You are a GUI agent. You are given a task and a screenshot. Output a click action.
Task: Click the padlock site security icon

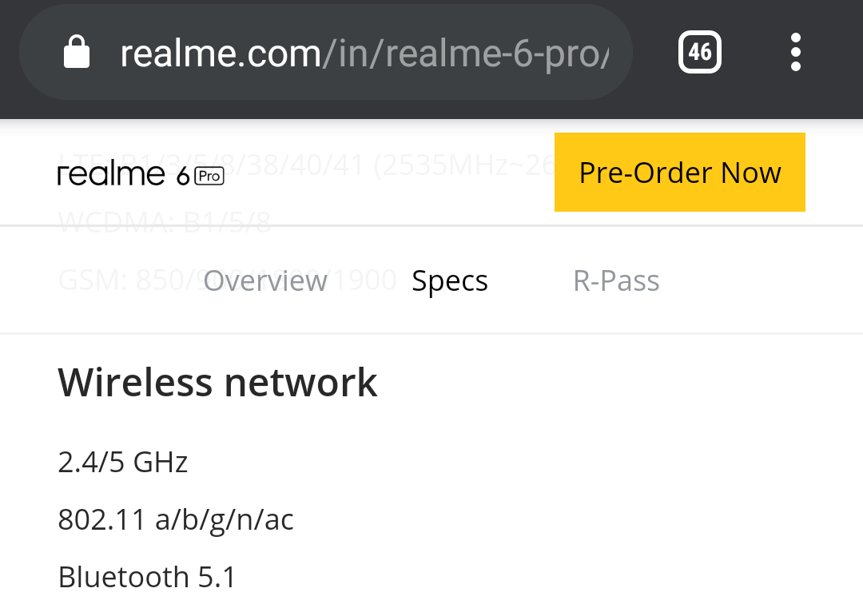point(77,52)
